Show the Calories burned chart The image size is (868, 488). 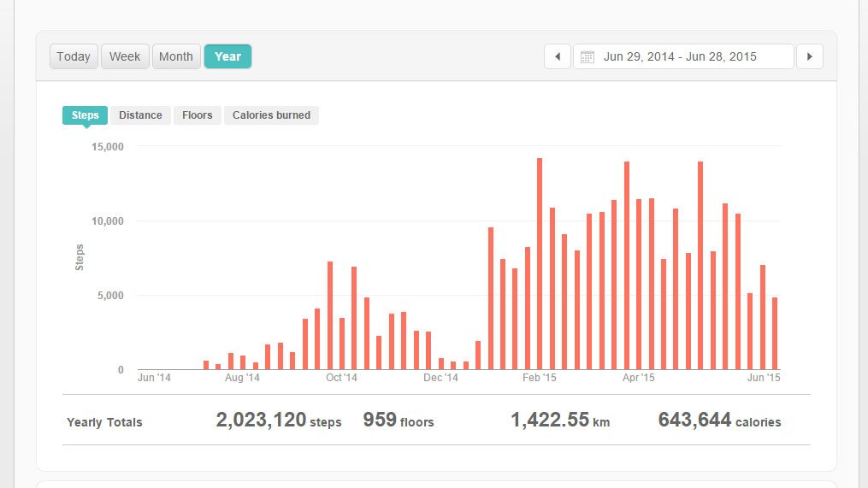point(271,115)
